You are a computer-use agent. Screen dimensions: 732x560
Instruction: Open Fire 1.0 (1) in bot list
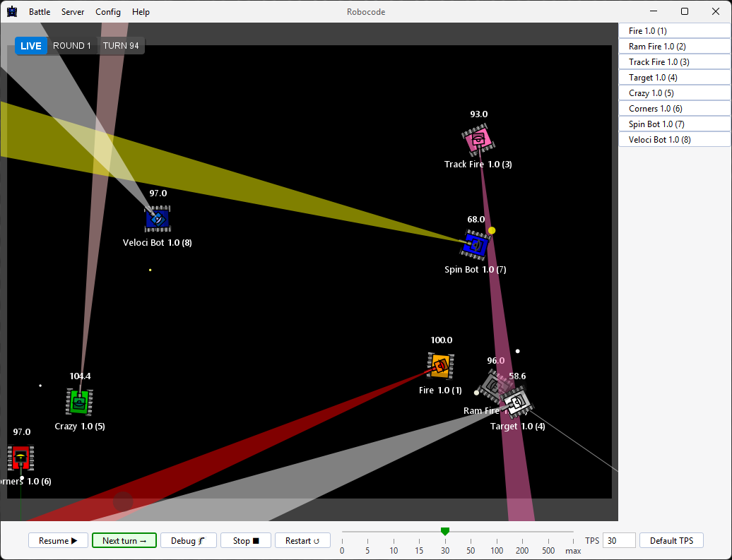[675, 31]
